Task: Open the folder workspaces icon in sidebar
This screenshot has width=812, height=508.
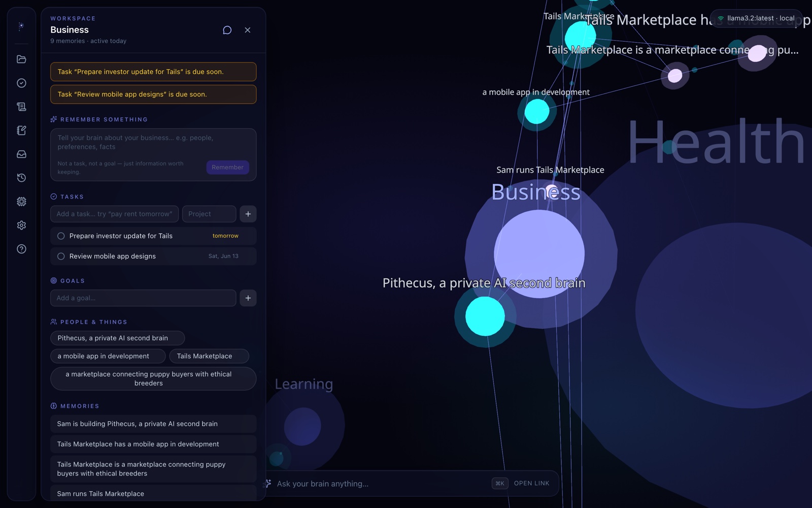Action: pyautogui.click(x=21, y=59)
